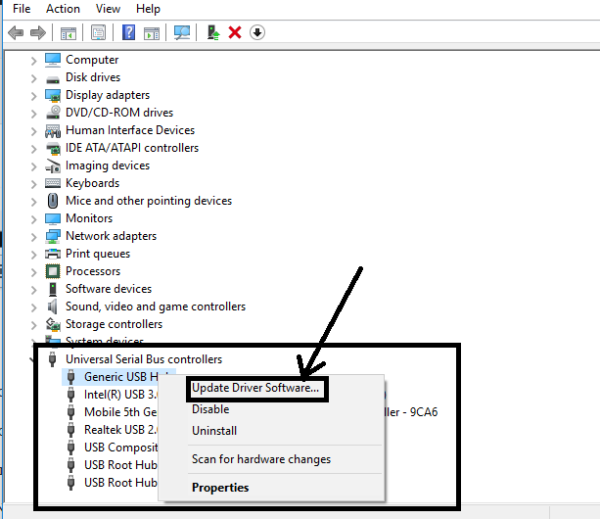Viewport: 600px width, 519px height.
Task: Open the Action menu
Action: pos(63,9)
